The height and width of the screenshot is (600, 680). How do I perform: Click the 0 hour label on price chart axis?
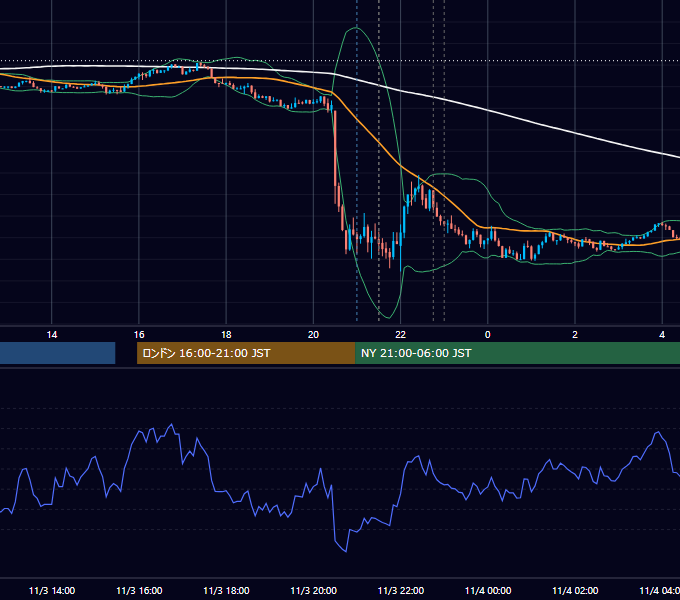tap(487, 335)
